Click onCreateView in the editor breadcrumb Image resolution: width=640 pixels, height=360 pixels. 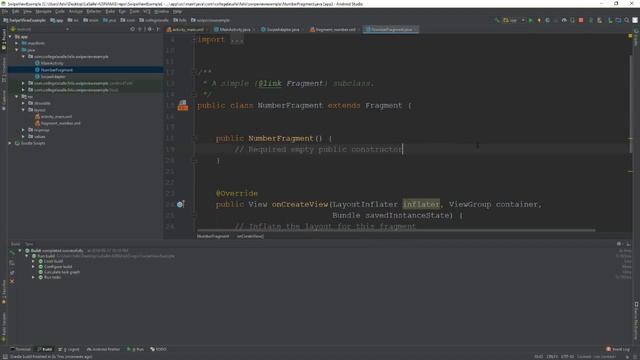(250, 236)
